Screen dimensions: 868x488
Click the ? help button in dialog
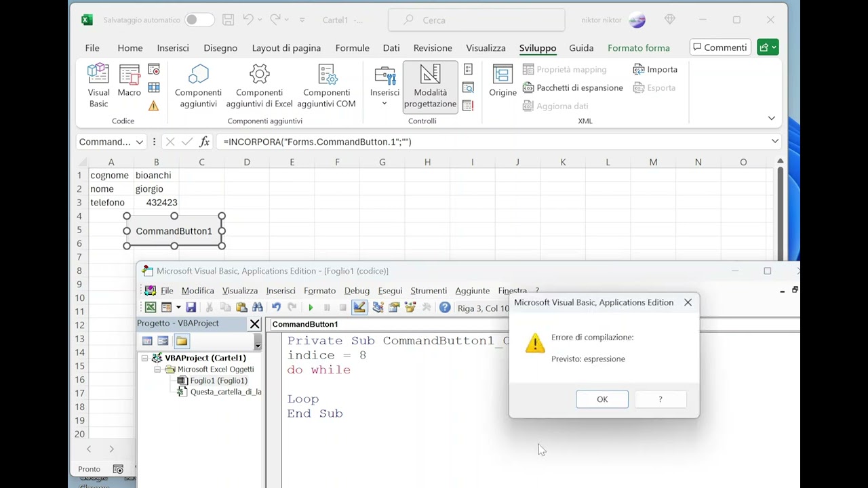(660, 399)
